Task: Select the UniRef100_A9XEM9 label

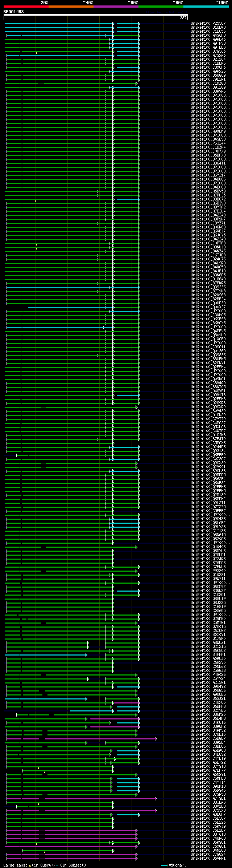Action: click(208, 131)
